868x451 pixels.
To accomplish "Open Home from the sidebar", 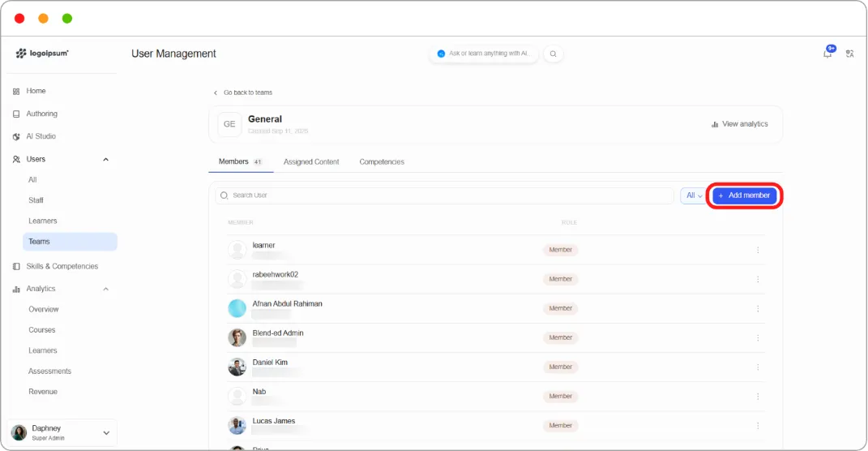I will 36,91.
